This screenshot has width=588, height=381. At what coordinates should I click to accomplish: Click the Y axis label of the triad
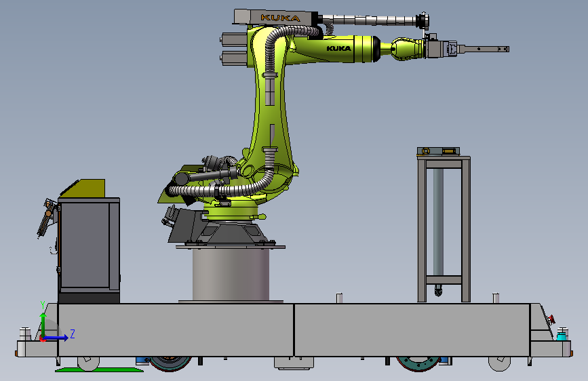pos(43,305)
